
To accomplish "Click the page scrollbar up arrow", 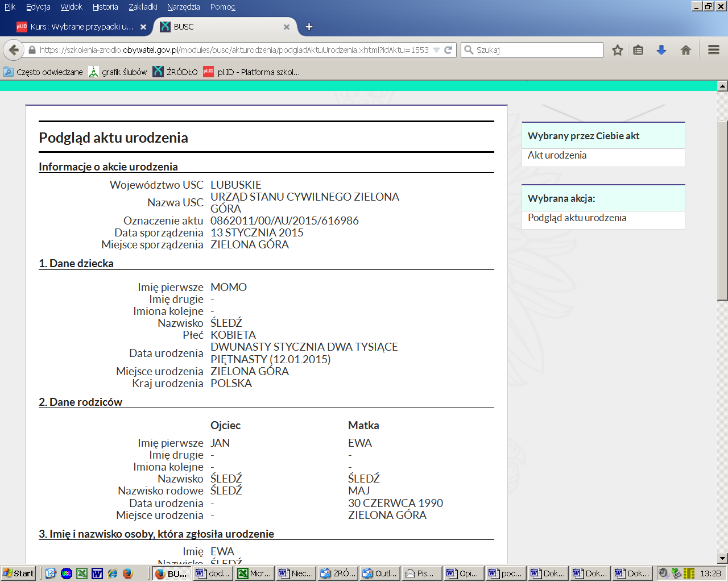I will [x=722, y=86].
